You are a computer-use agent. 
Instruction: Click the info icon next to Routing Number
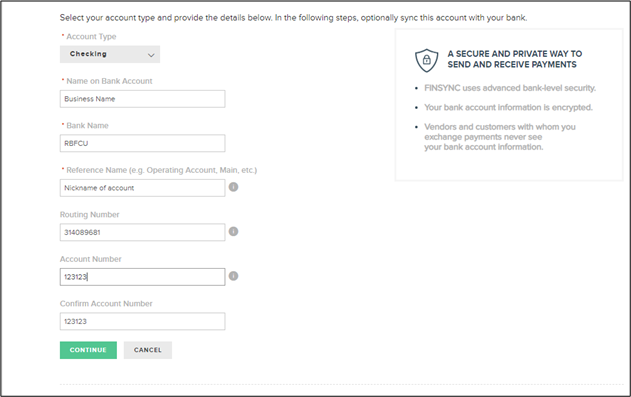(x=233, y=231)
